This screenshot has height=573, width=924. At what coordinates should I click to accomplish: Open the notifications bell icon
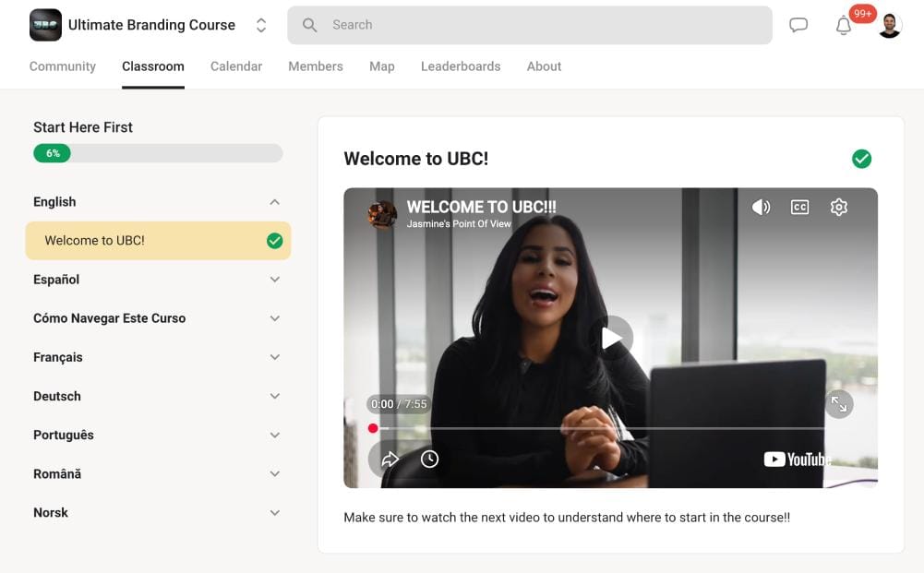tap(844, 26)
